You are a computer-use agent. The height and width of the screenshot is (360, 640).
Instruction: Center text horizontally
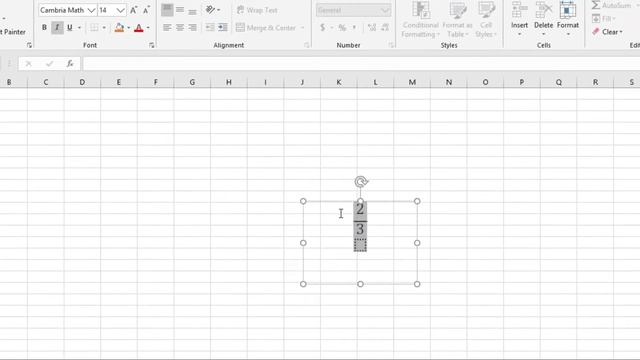180,28
